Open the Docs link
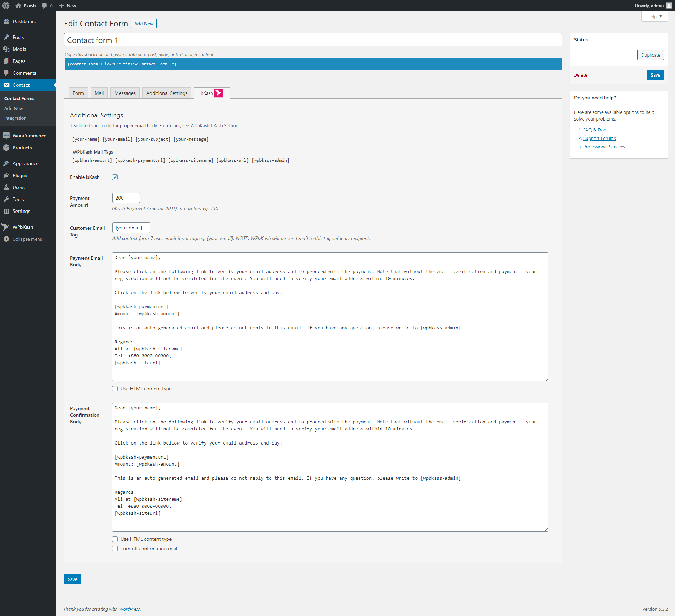This screenshot has height=616, width=675. [603, 130]
